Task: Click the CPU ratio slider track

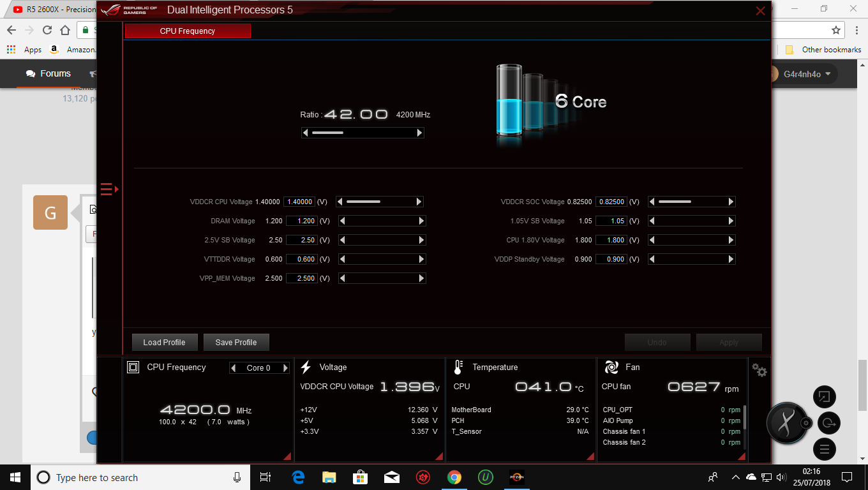Action: click(x=363, y=133)
